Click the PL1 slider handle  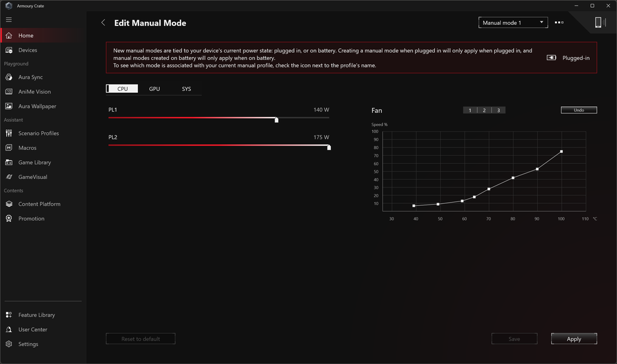tap(276, 120)
